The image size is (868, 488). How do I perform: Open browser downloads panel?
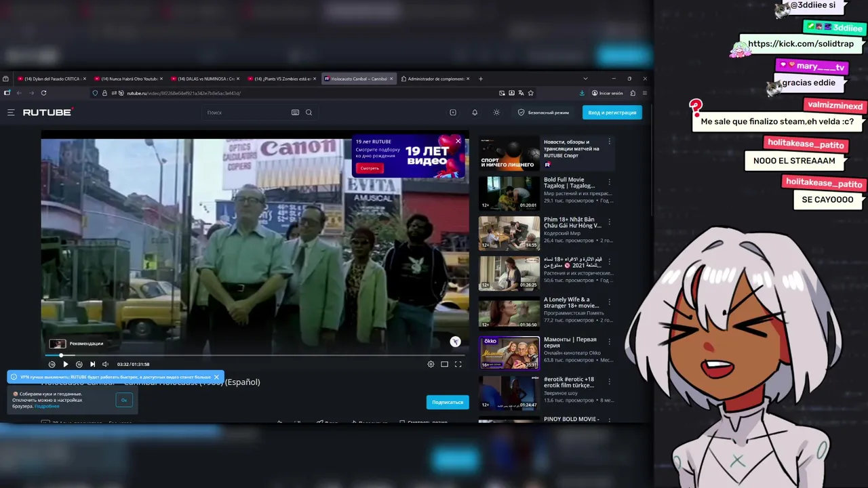(x=582, y=93)
